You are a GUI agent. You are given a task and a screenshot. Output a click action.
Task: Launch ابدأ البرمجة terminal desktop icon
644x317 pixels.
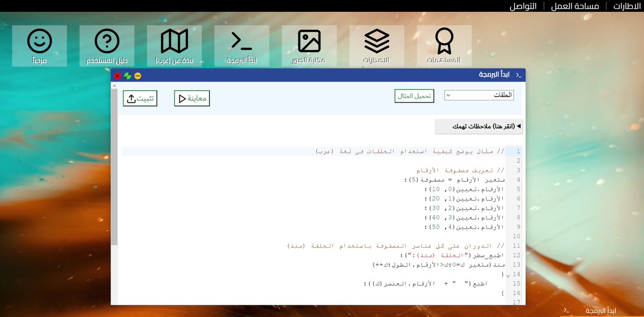coord(241,46)
